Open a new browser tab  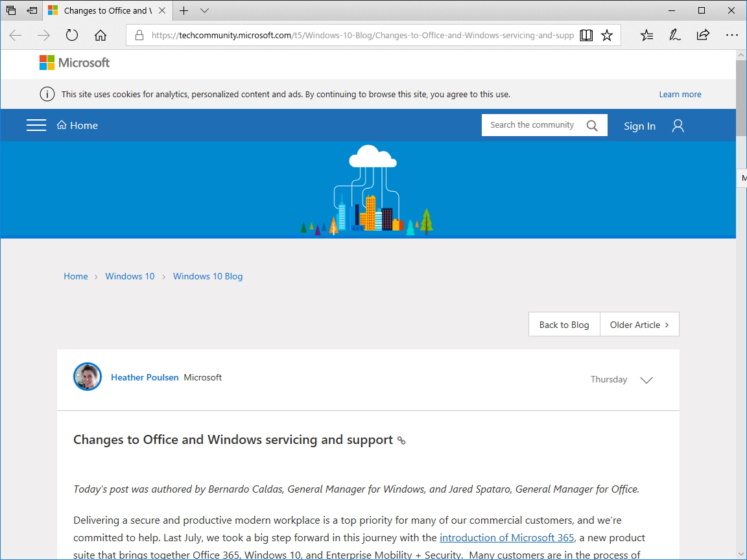click(182, 11)
